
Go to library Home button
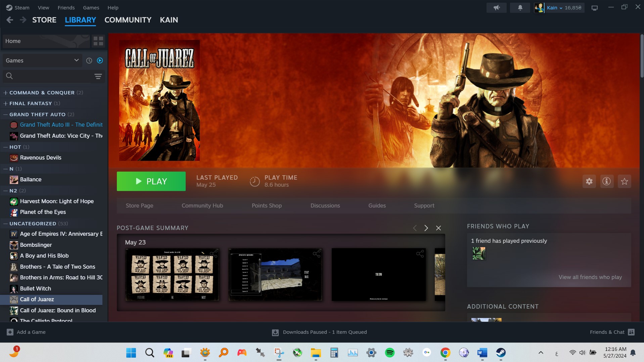[x=46, y=41]
